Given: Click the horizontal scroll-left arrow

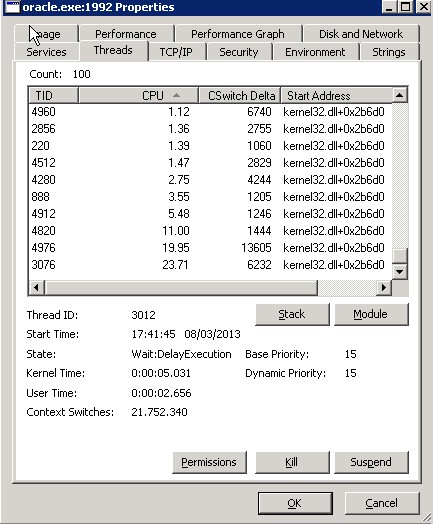Looking at the screenshot, I should [x=36, y=287].
